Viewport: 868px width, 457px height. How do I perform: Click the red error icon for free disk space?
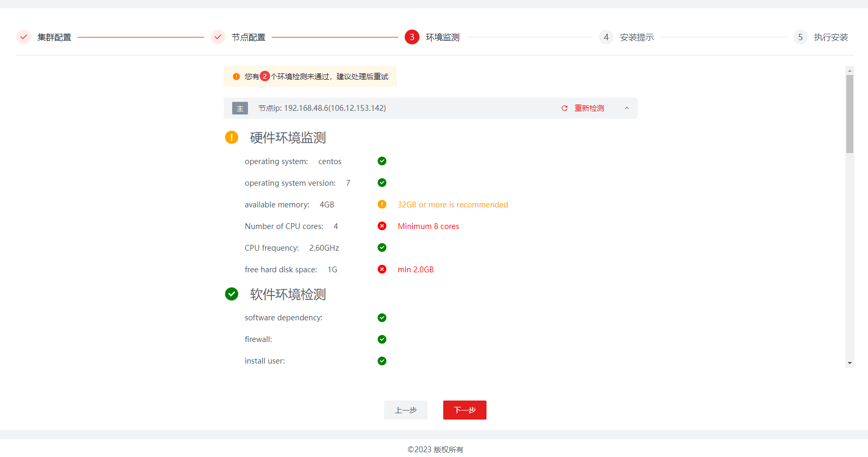(382, 269)
